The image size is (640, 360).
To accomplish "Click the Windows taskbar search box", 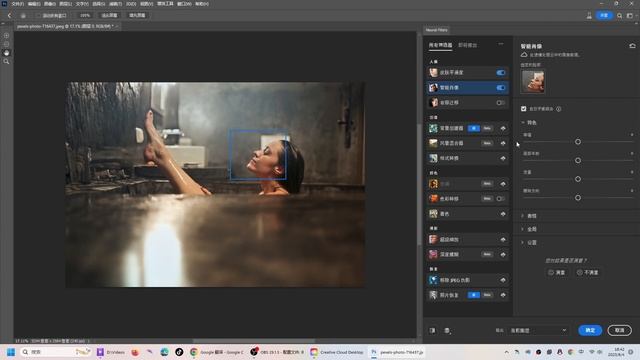I will click(55, 352).
